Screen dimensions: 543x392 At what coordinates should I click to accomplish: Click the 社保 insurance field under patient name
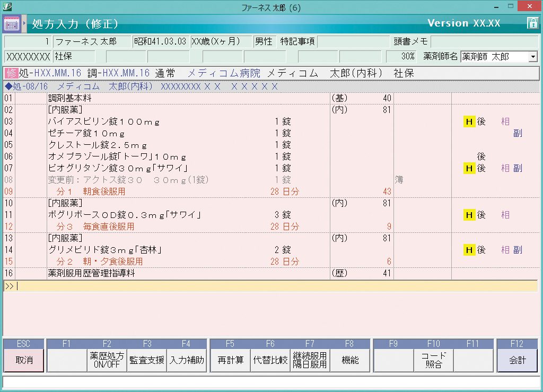point(74,56)
